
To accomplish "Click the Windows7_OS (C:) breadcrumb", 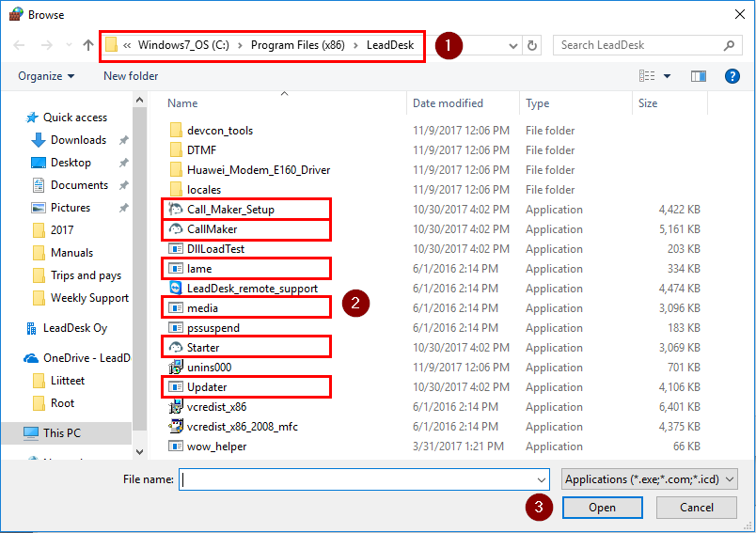I will (183, 45).
